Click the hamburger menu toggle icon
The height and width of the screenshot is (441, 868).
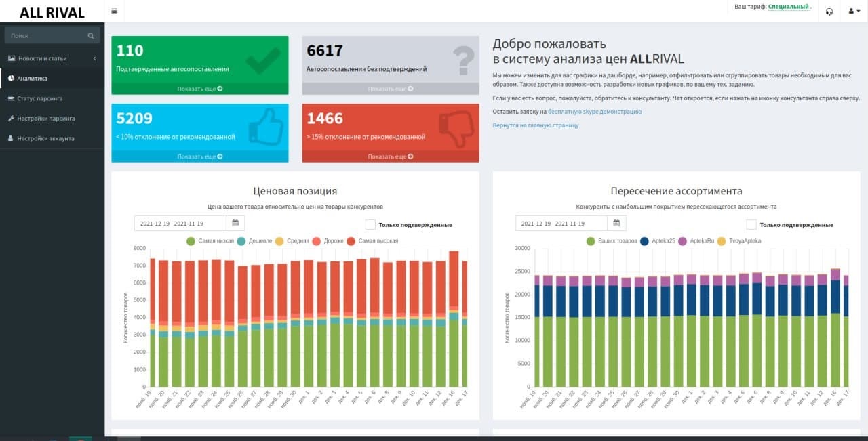[x=114, y=11]
